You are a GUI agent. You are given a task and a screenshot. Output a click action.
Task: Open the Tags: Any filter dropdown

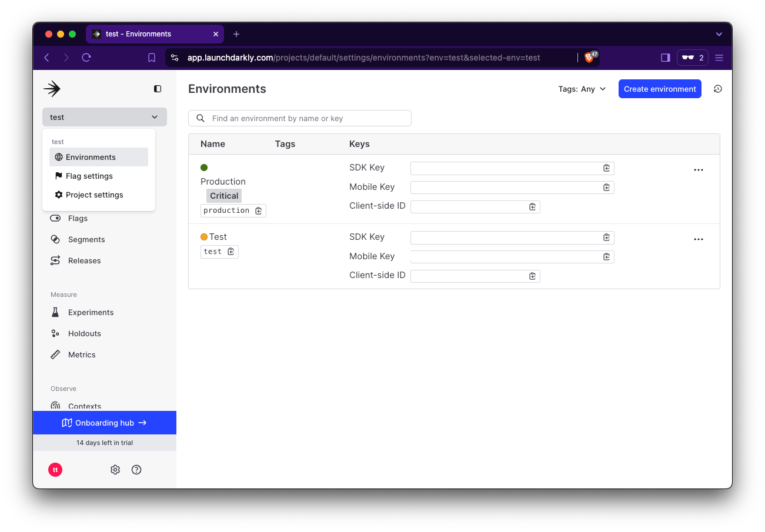(x=582, y=89)
